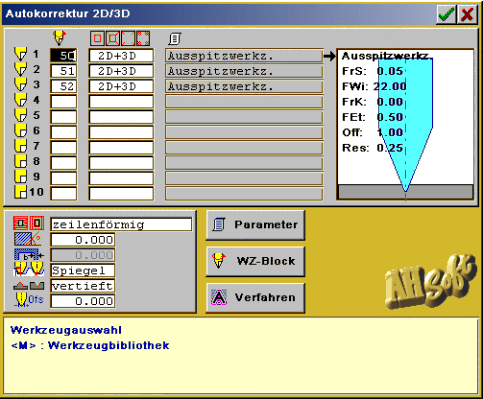Click the raised/recessed relief icon
The height and width of the screenshot is (399, 483).
point(29,286)
